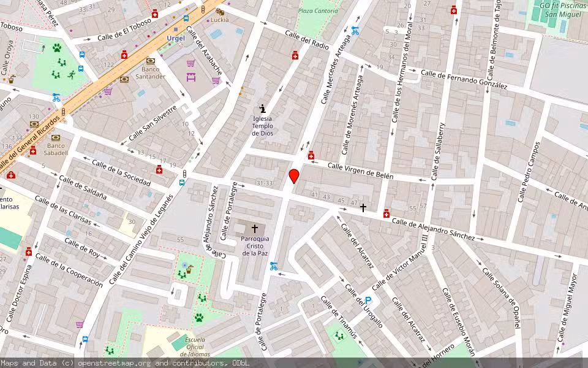Click the dark green paw icon above Escuela Oficial
Screen dimensions: 588x368
198,318
